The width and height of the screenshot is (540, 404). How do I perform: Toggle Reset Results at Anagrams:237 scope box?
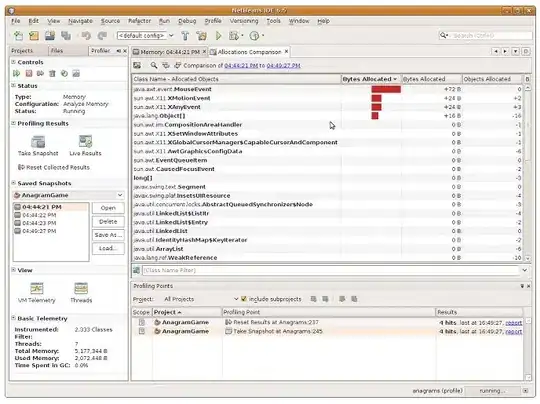pyautogui.click(x=142, y=322)
